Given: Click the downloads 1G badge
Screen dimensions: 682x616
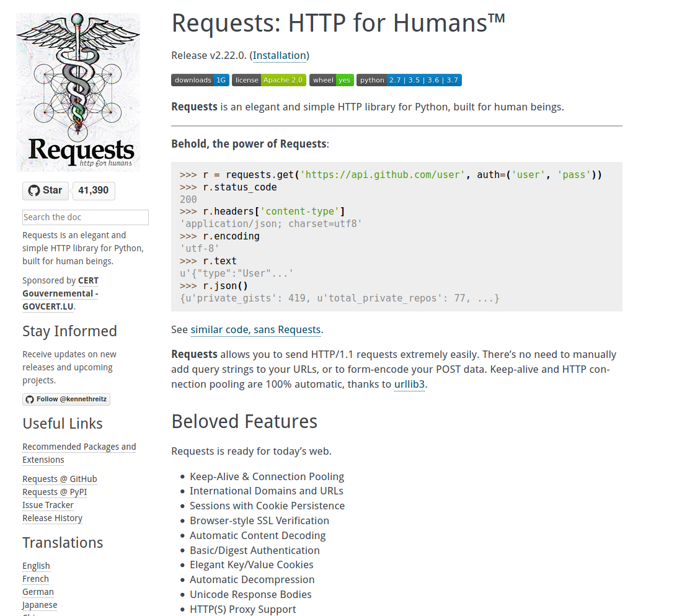Looking at the screenshot, I should pyautogui.click(x=200, y=80).
